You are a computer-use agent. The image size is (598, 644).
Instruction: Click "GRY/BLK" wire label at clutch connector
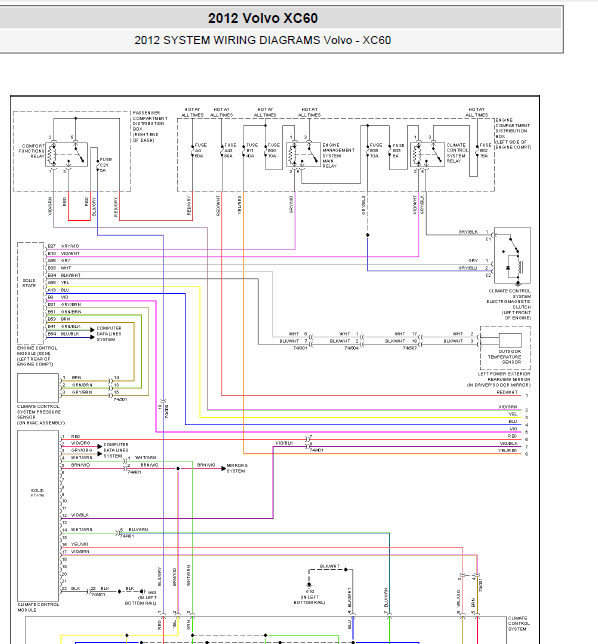[x=468, y=232]
